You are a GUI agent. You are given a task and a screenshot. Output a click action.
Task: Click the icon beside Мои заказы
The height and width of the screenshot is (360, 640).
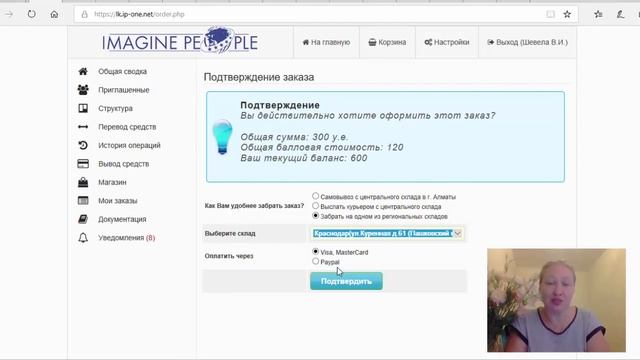pyautogui.click(x=83, y=200)
